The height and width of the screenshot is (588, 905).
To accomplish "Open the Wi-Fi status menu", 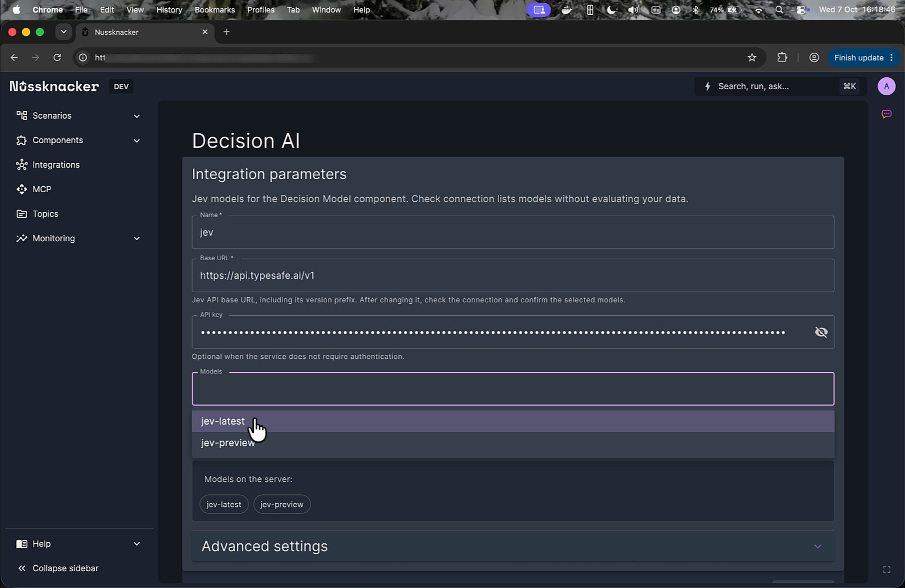I will click(758, 10).
